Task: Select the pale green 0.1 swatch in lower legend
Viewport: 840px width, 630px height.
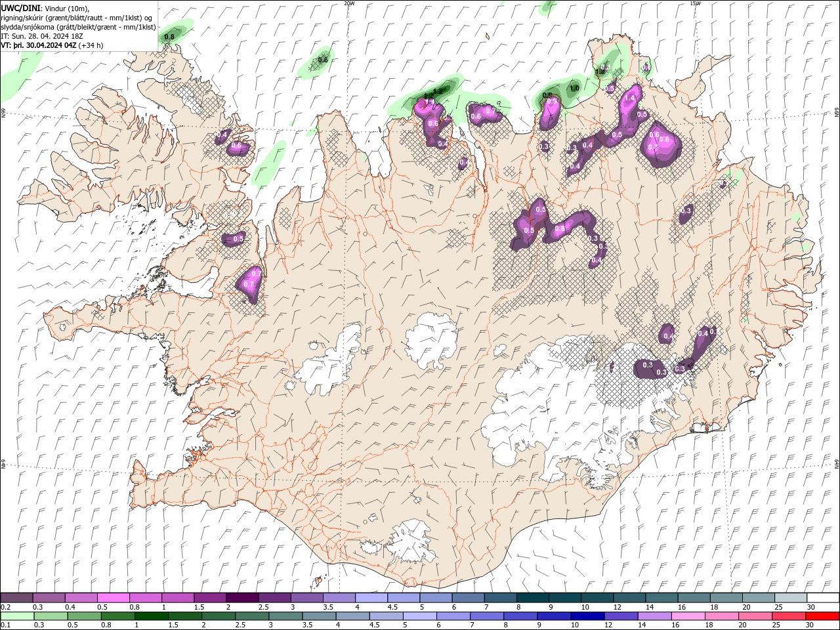Action: coord(18,616)
